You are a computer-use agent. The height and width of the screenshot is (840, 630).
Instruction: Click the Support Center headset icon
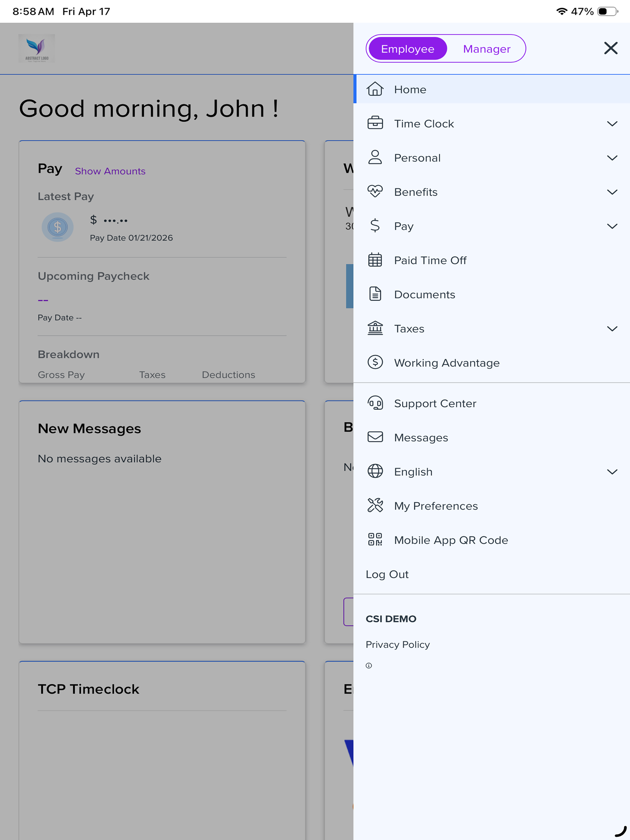point(375,403)
